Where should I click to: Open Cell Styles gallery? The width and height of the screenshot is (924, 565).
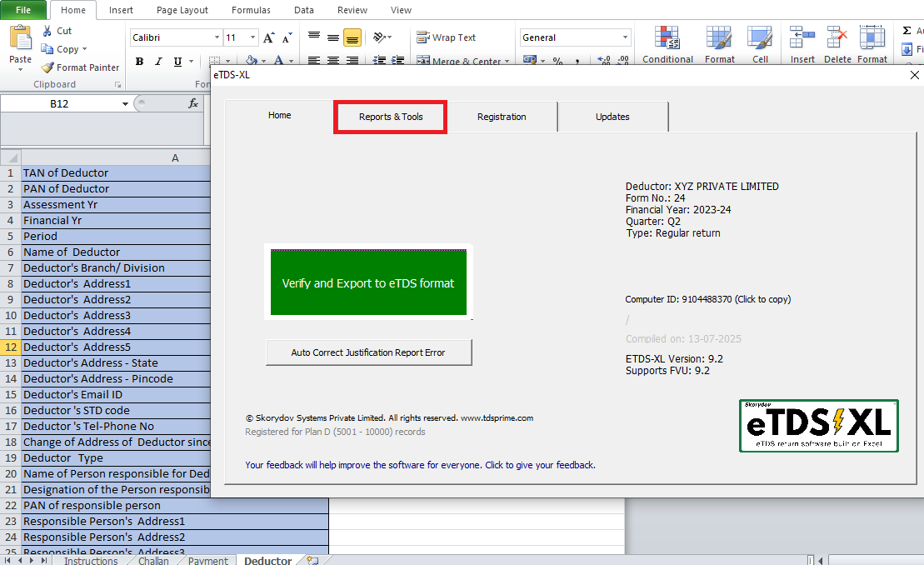tap(760, 44)
